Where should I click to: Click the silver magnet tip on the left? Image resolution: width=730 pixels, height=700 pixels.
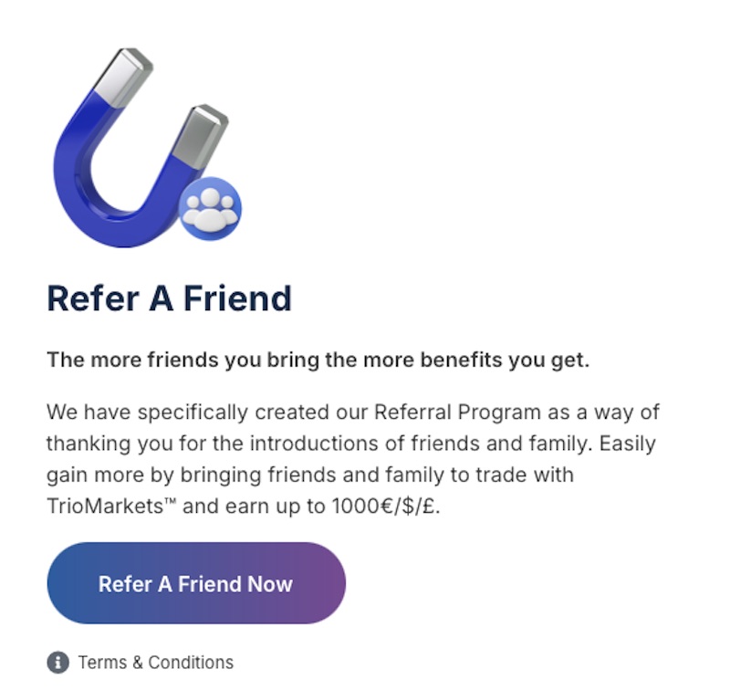(123, 78)
